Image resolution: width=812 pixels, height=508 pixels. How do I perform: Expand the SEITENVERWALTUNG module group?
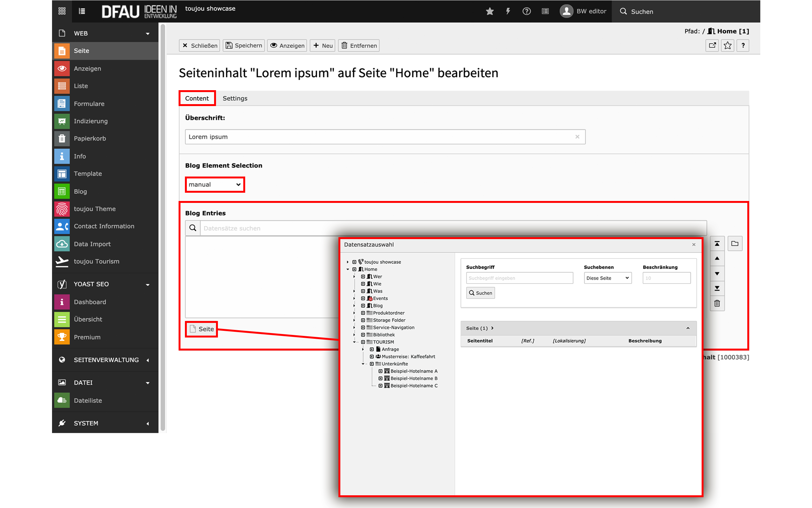pyautogui.click(x=105, y=360)
